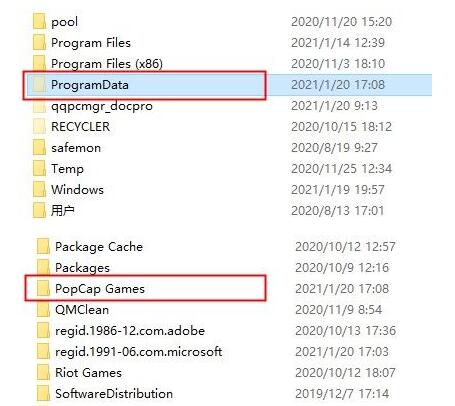Click ProgramData's modified date 2021/1/20 17:08

click(x=338, y=84)
